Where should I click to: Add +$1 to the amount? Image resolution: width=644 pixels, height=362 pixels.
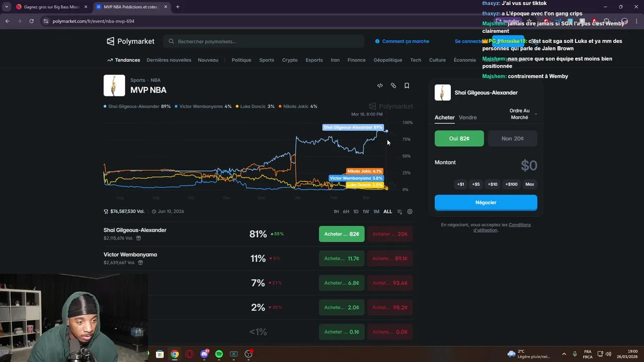click(460, 185)
